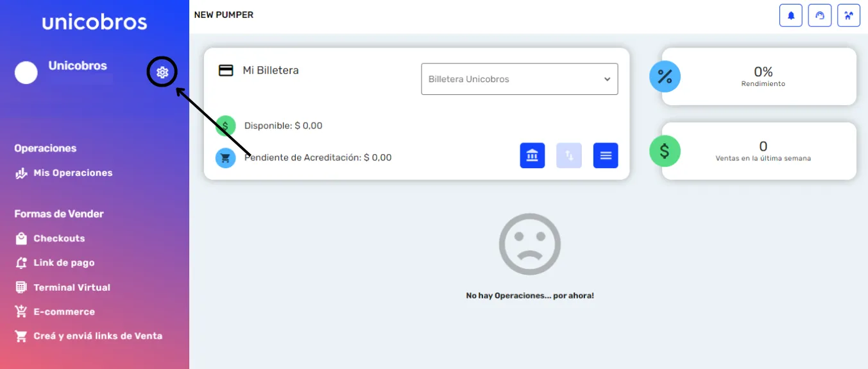Open settings gear next to Unicobros
This screenshot has width=868, height=369.
pos(162,73)
